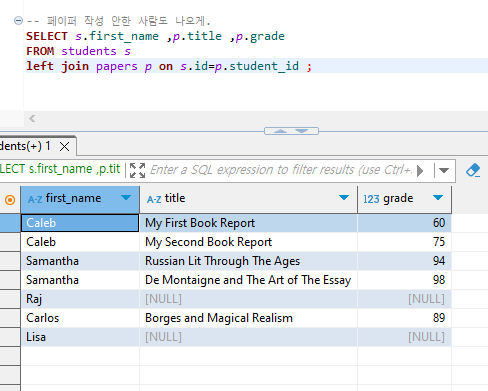Select the Raj cell in first_name
The width and height of the screenshot is (488, 391).
(x=80, y=299)
